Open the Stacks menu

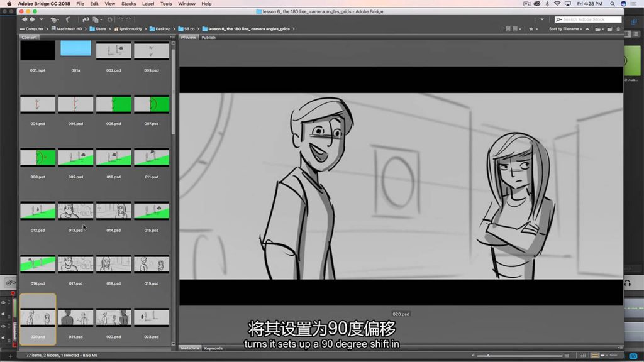pos(128,4)
